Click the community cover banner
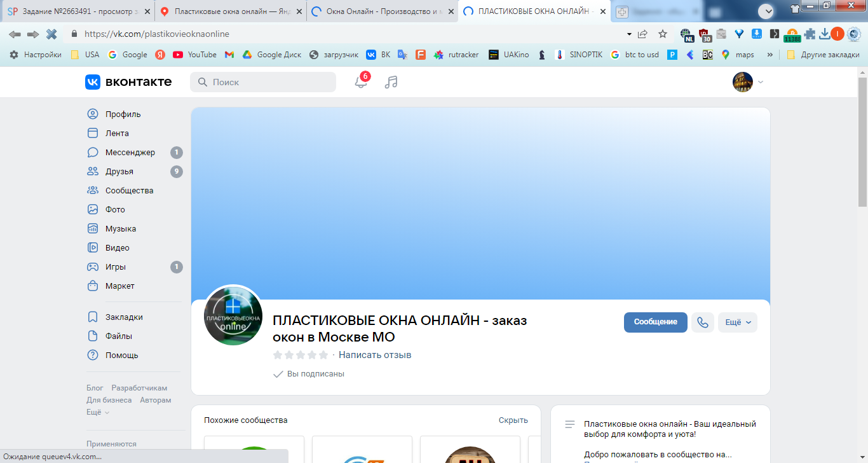Image resolution: width=868 pixels, height=463 pixels. coord(480,204)
